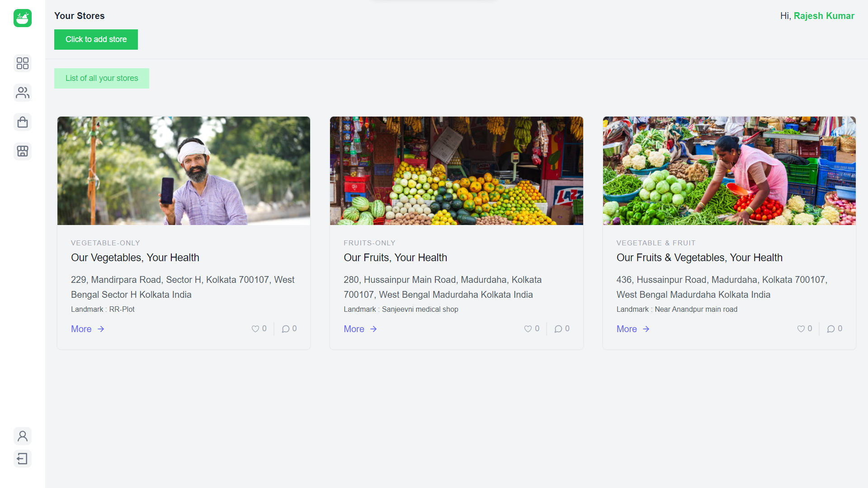868x488 pixels.
Task: Click comment icon on Vegetable & Fruit card
Action: coord(831,329)
